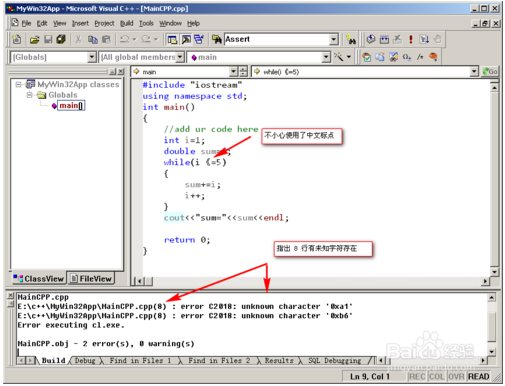Open the File menu

26,23
